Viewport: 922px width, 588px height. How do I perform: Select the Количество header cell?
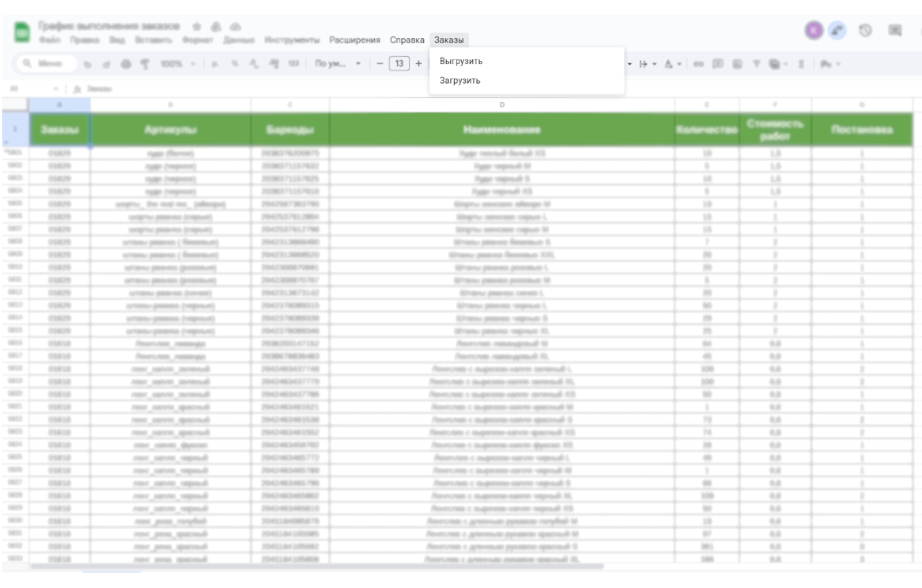tap(707, 130)
